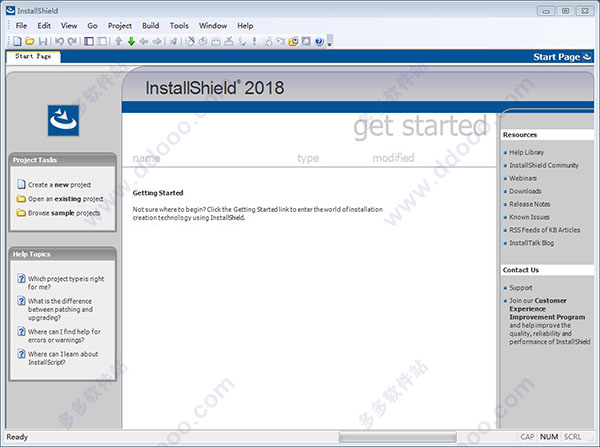Click the Undo toolbar icon
Viewport: 600px width, 447px height.
click(x=59, y=41)
